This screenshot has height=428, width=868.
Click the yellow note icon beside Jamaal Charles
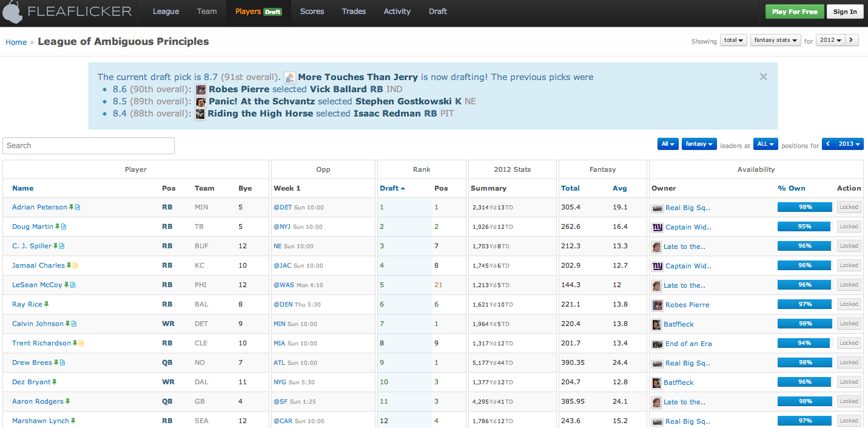(75, 266)
